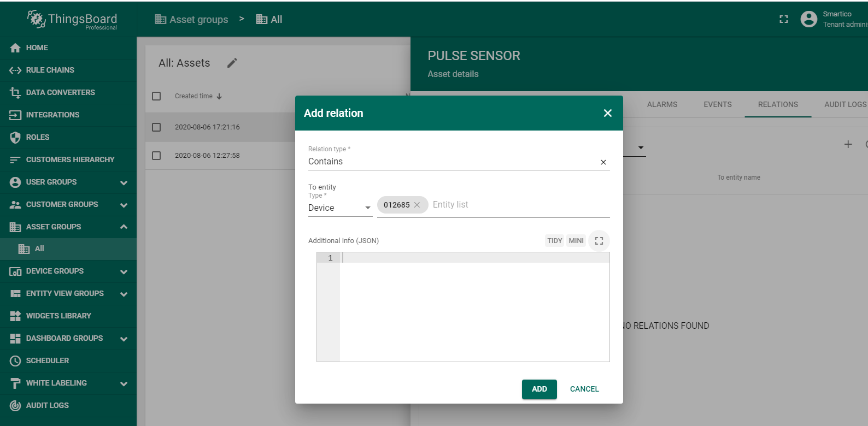Click the plus icon to add relation
868x426 pixels.
point(848,144)
